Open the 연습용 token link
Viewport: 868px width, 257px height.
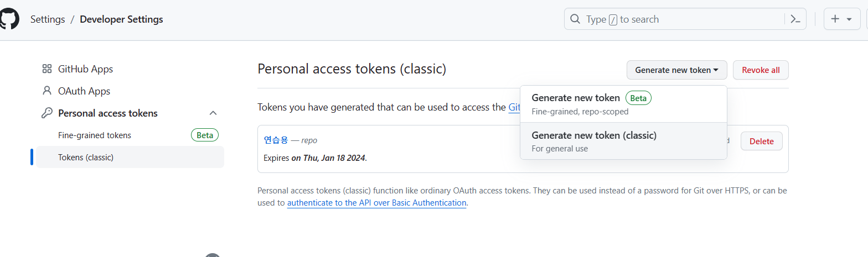pyautogui.click(x=276, y=140)
